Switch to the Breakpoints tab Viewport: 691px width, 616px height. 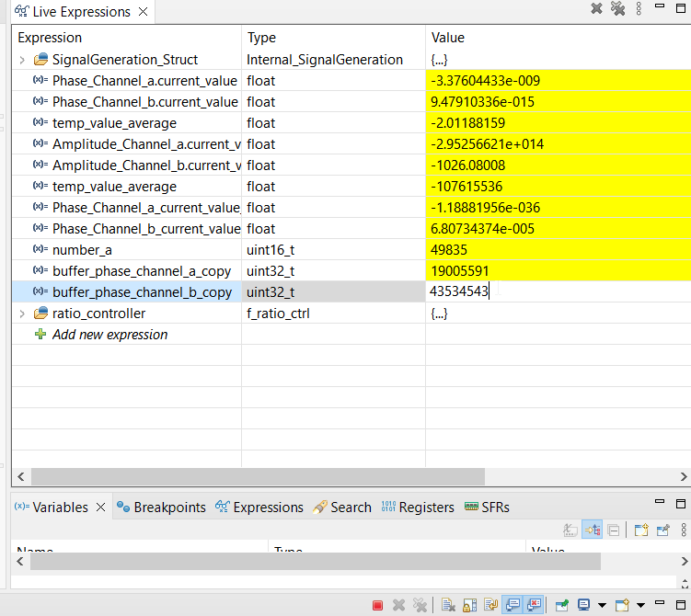[161, 508]
